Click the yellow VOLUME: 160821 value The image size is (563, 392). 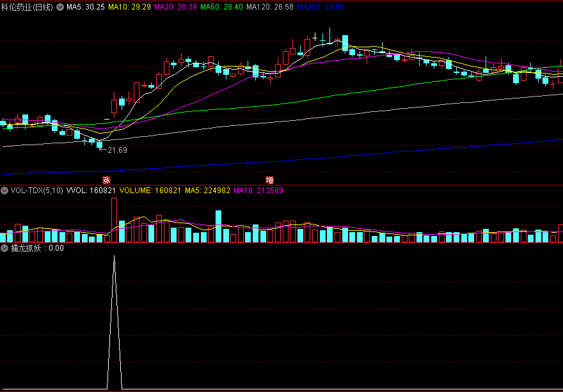(x=150, y=191)
